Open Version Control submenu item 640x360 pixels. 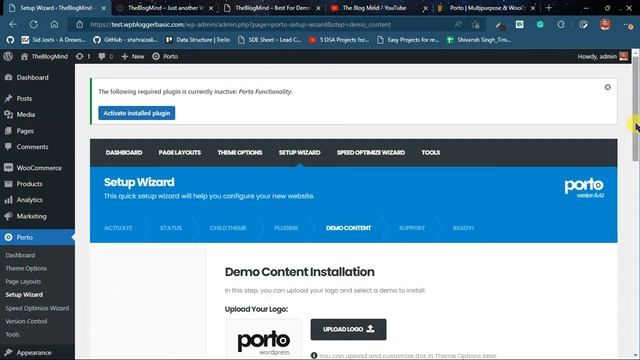pyautogui.click(x=26, y=321)
